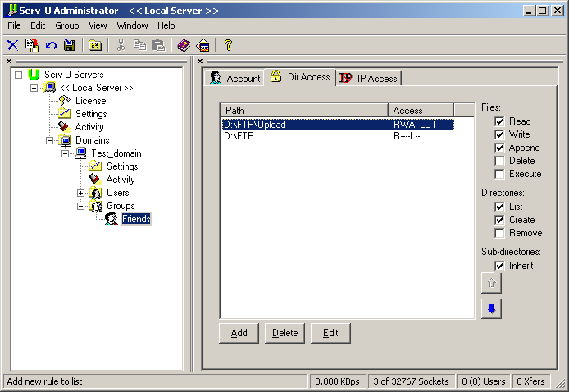Collapse the Domains tree node
Viewport: 569px width, 392px height.
(48, 140)
